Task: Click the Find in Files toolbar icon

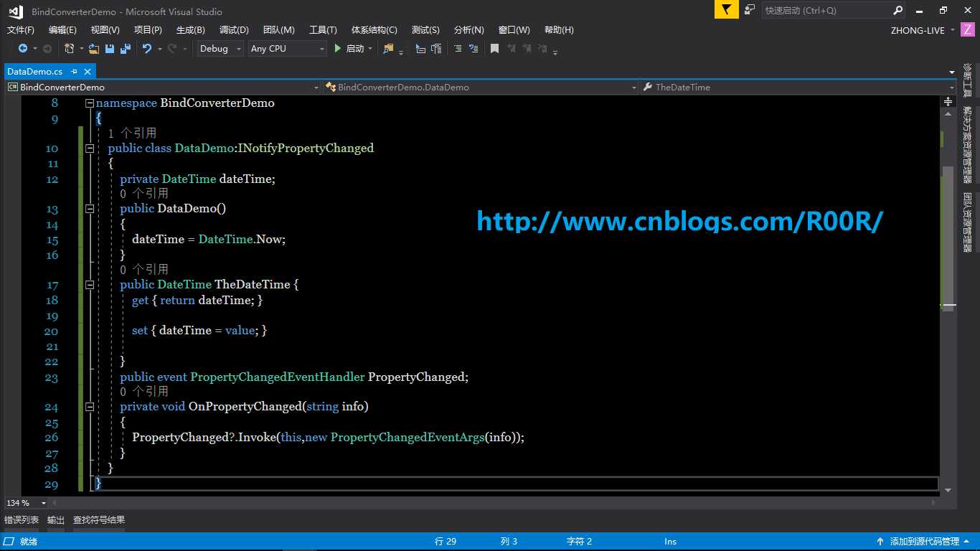Action: pos(388,49)
